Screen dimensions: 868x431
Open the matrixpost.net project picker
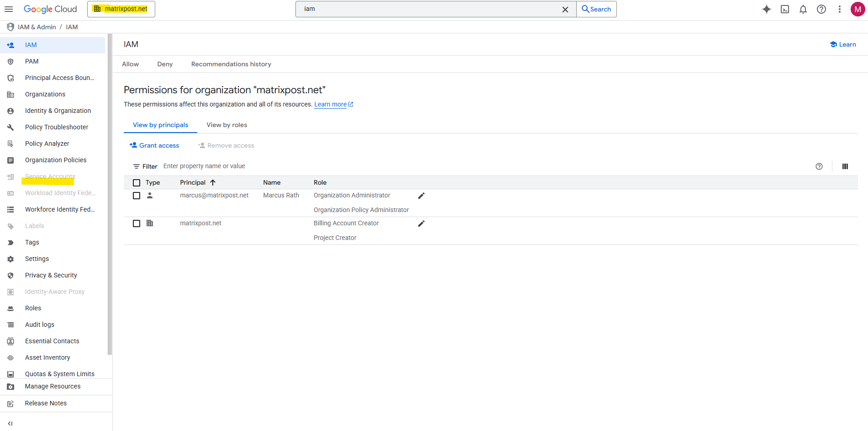click(x=121, y=9)
